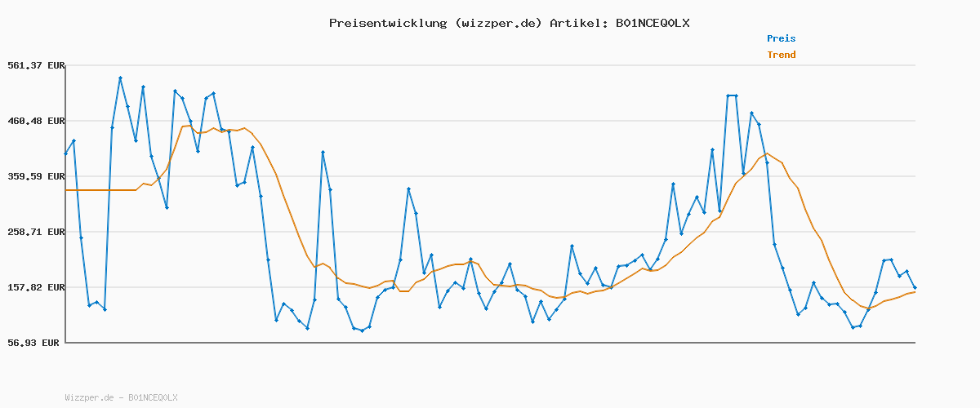This screenshot has width=980, height=408.
Task: Click the lowest blue price data point
Action: click(x=362, y=330)
